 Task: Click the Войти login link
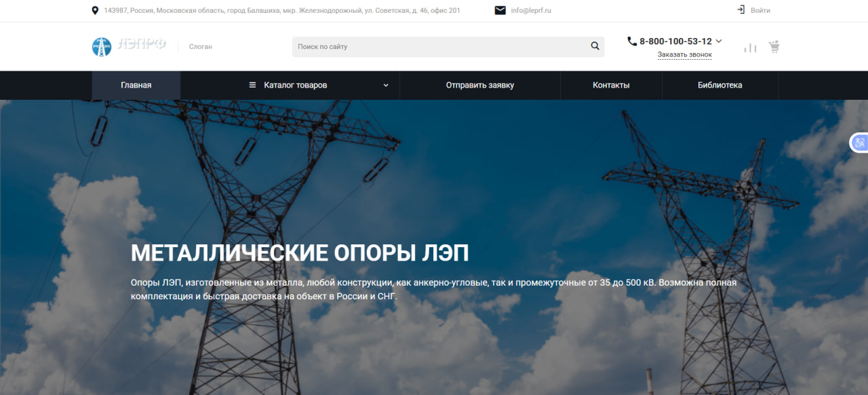[760, 11]
